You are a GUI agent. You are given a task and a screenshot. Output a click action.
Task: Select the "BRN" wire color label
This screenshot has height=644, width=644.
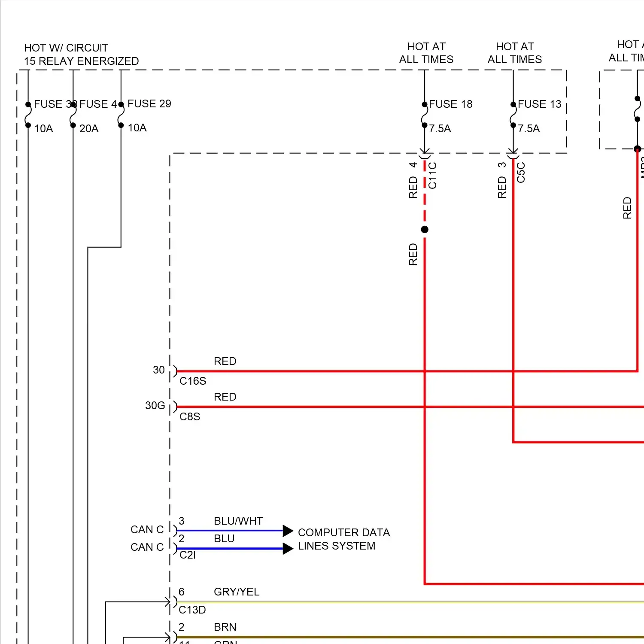225,627
